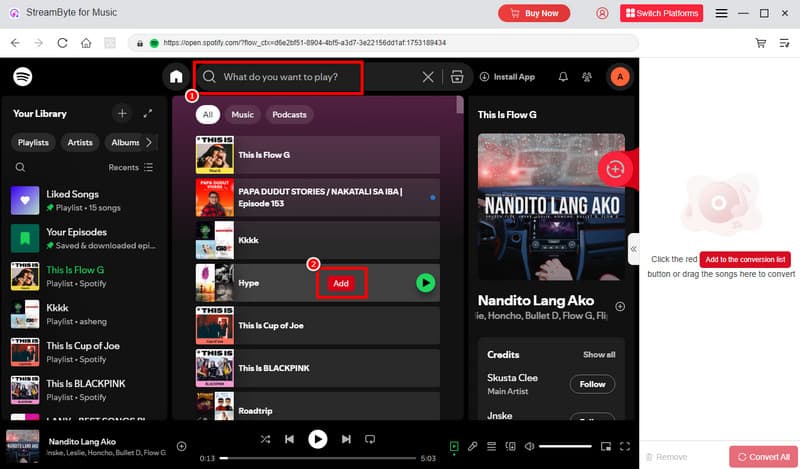The image size is (800, 469).
Task: Open the shopping cart icon
Action: (x=760, y=43)
